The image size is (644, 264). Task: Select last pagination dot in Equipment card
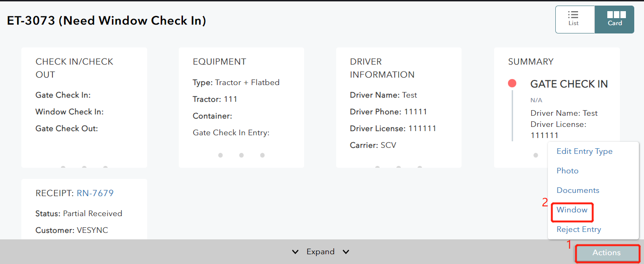pyautogui.click(x=262, y=155)
